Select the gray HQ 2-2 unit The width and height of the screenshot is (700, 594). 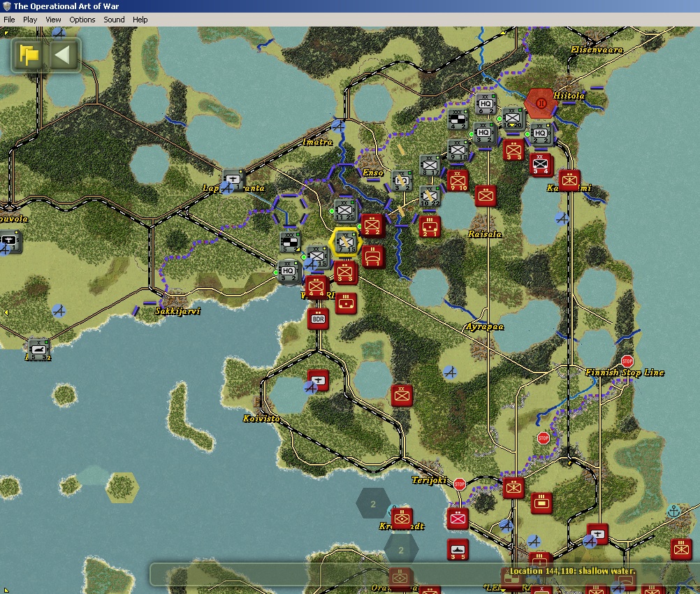[x=540, y=133]
